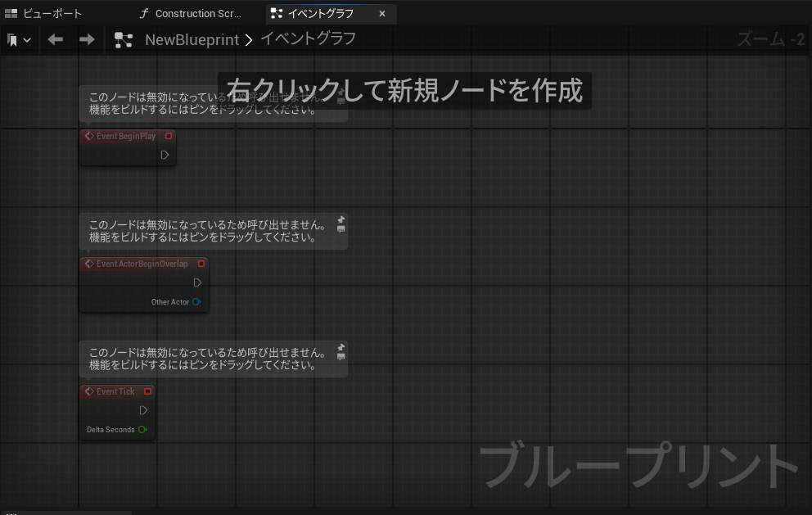Viewport: 812px width, 515px height.
Task: Click the Event ActorBeginOverlap execution output pin
Action: click(197, 282)
